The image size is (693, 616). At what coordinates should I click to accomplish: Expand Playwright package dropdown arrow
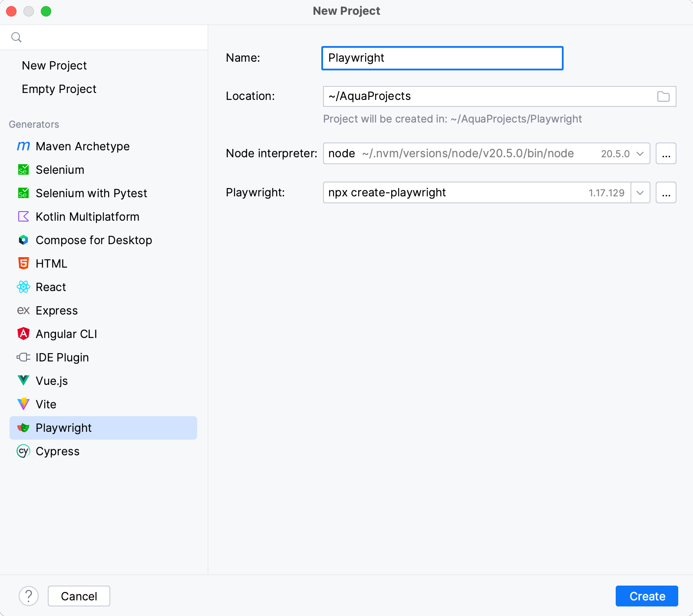[640, 192]
